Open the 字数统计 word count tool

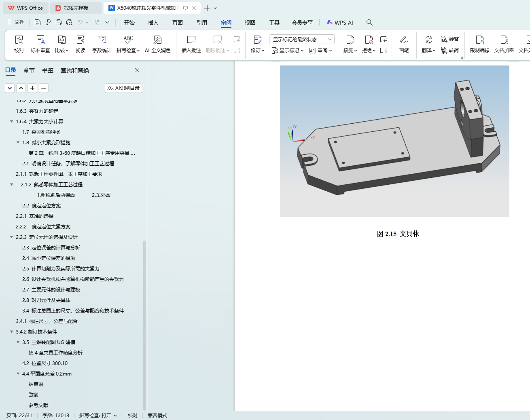coord(102,44)
